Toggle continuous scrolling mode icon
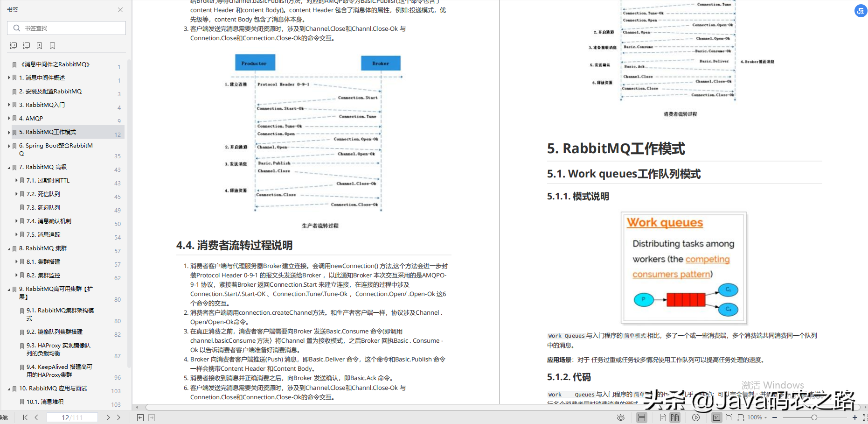Screen dimensions: 868x424 click(642, 417)
